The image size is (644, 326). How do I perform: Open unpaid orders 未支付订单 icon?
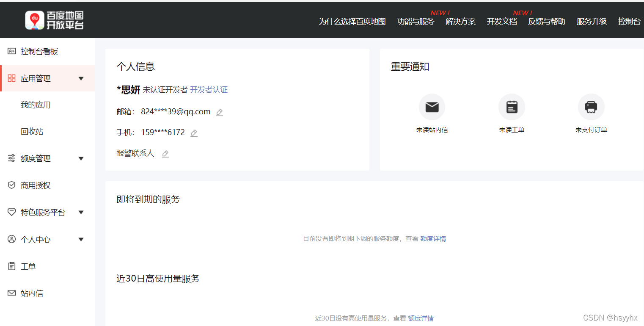coord(591,107)
